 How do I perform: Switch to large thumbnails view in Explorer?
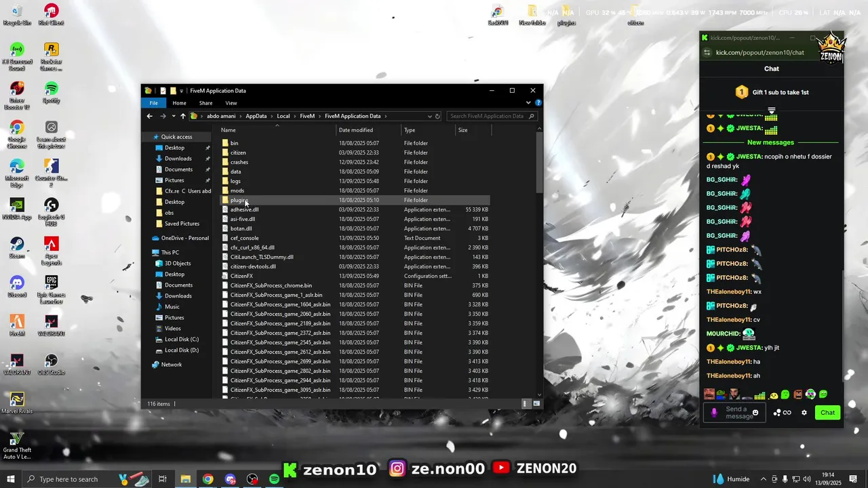pos(537,403)
